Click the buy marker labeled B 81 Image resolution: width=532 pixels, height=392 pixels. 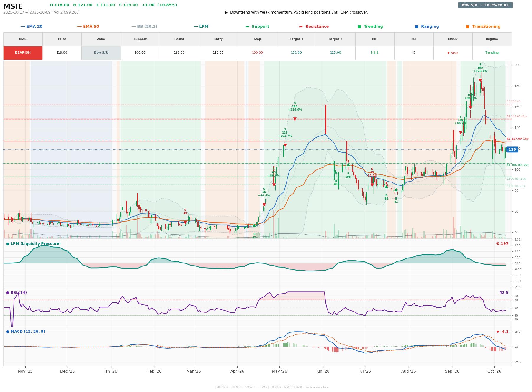point(396,190)
